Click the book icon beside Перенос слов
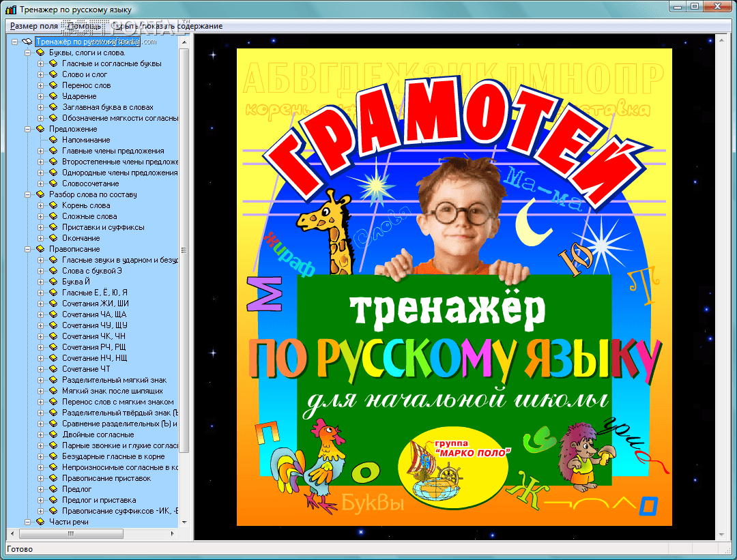737x560 pixels. tap(54, 85)
